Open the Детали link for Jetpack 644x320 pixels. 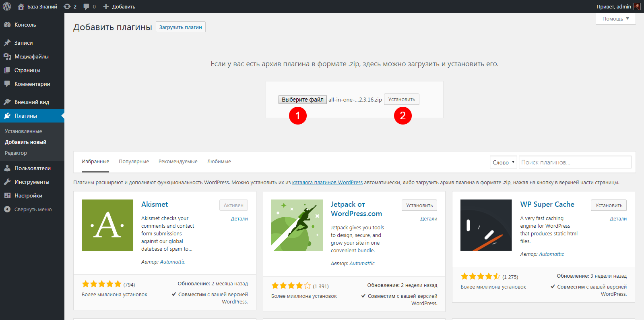(429, 219)
